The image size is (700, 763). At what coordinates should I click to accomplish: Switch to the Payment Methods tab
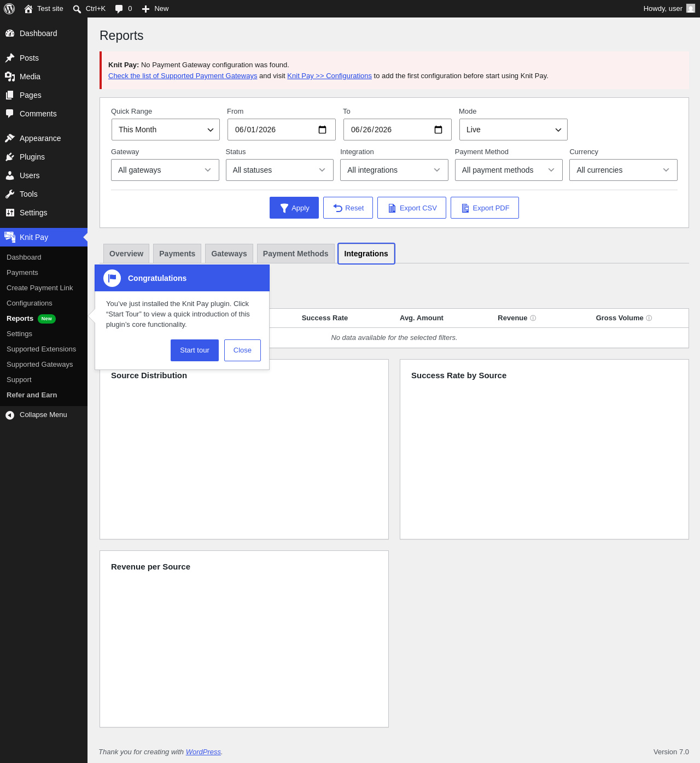click(296, 254)
